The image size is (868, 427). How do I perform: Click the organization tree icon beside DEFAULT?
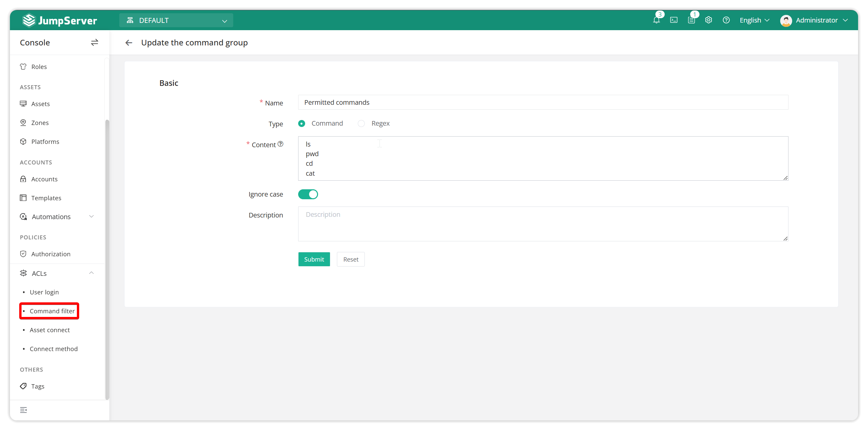[130, 20]
